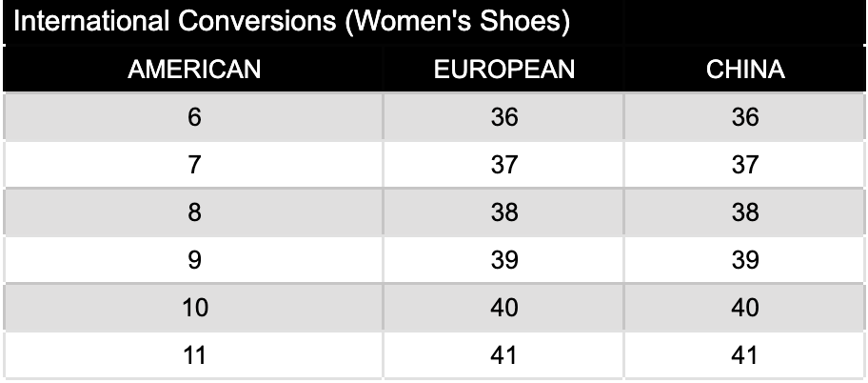Pick China size 38 cell
The image size is (868, 383).
point(745,212)
